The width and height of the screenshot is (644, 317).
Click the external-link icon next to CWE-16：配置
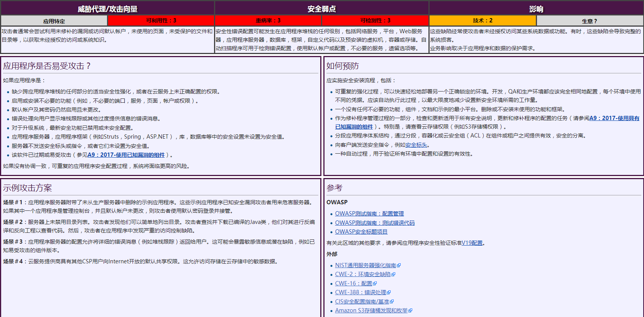375,284
